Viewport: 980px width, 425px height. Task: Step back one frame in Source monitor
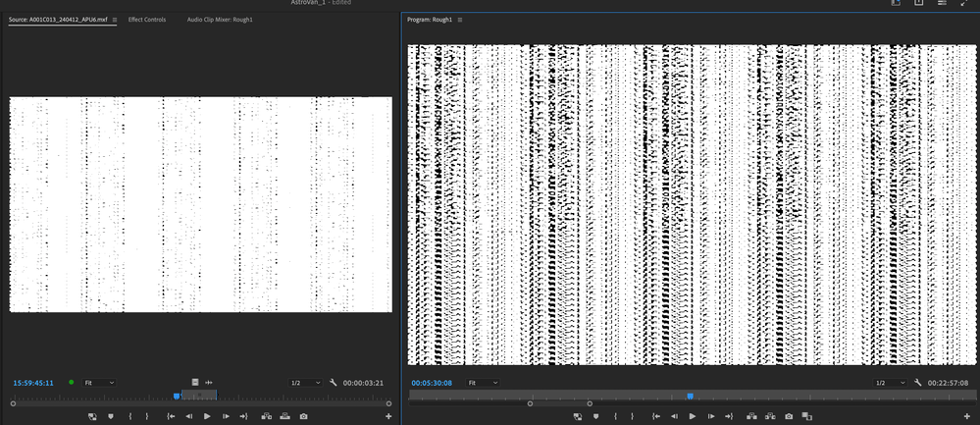click(188, 416)
